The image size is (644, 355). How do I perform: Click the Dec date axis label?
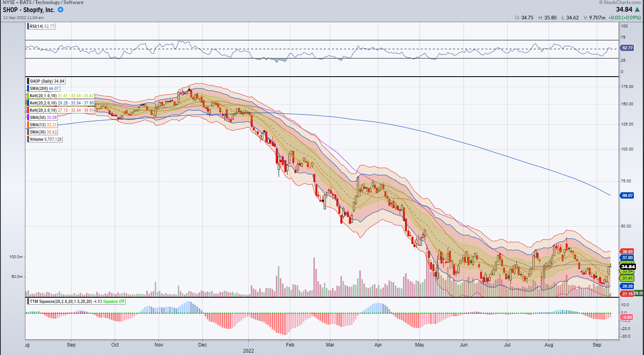[202, 345]
